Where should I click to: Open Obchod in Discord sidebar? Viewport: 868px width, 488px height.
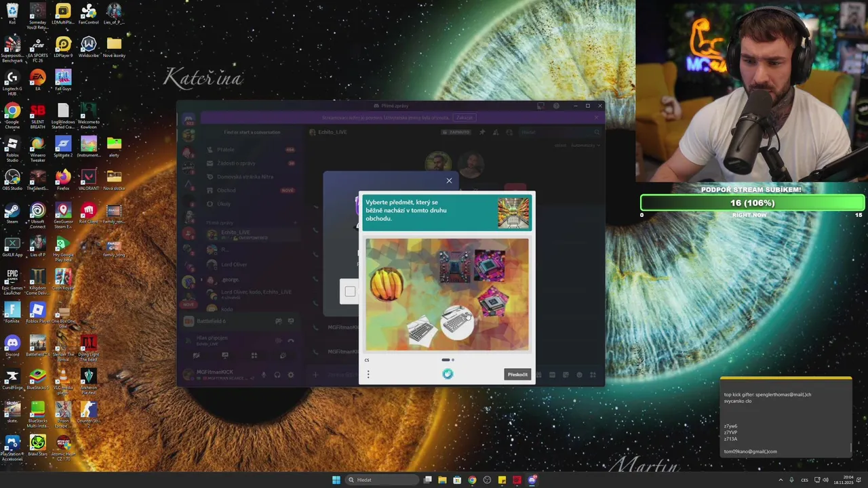[252, 190]
